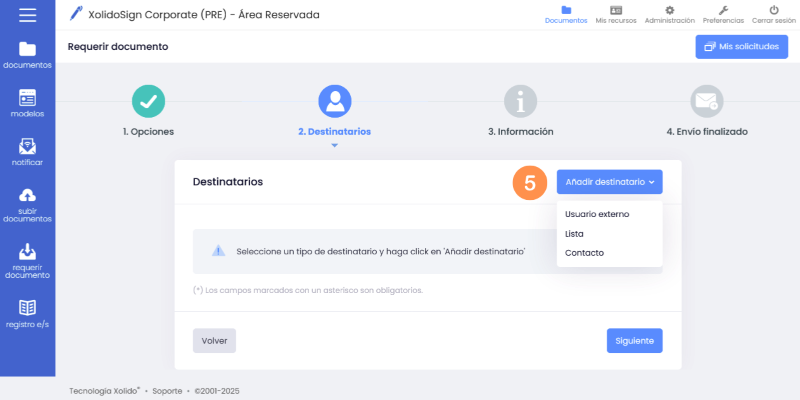Screen dimensions: 800x400
Task: Click the step 4 envelope icon
Action: (x=707, y=101)
